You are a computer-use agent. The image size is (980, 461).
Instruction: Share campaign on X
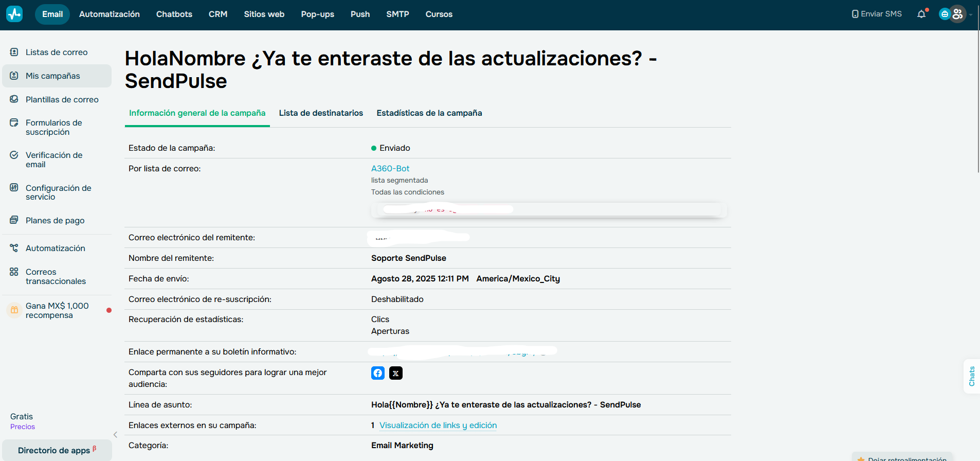tap(396, 373)
